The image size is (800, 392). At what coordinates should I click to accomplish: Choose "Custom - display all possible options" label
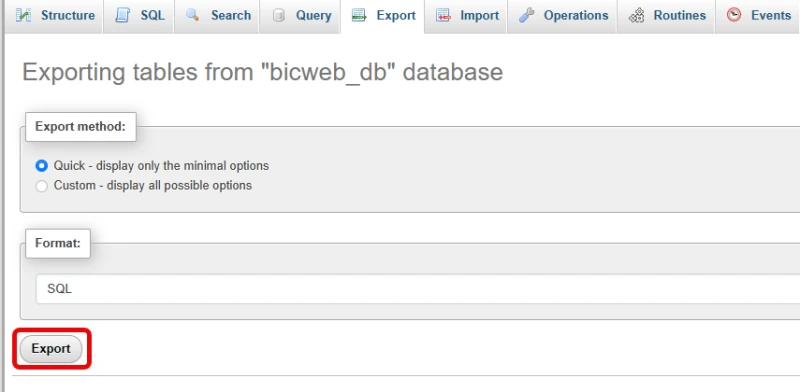(153, 185)
